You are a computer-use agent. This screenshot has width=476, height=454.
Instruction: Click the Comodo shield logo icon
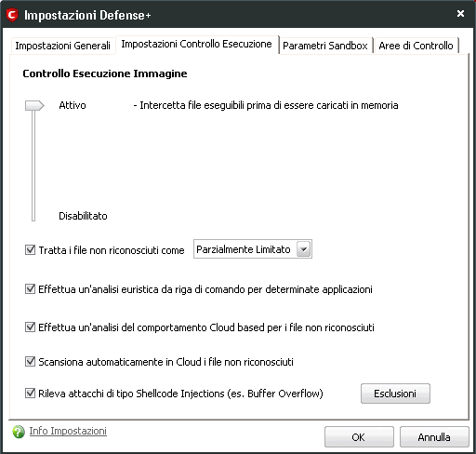tap(12, 15)
